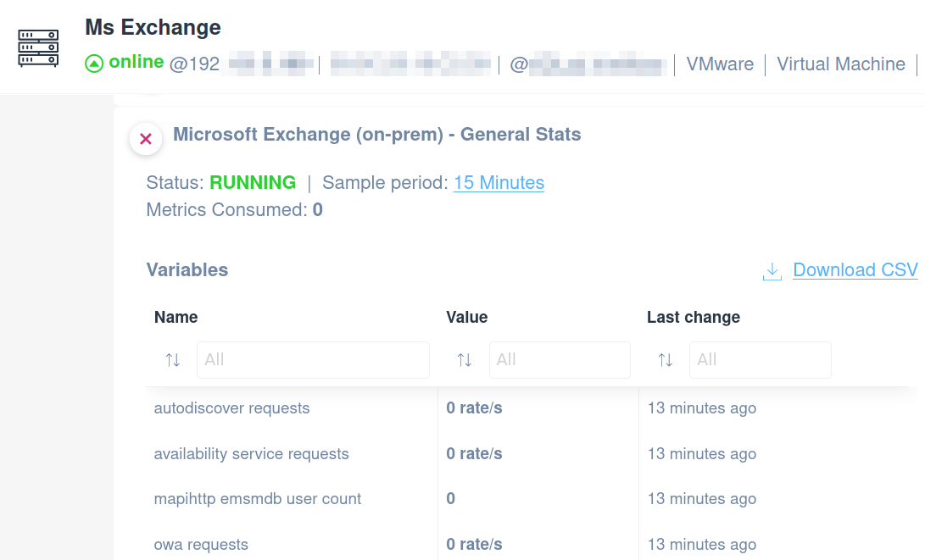Click availability service '13 minutes ago' cell
This screenshot has height=560, width=925.
702,454
